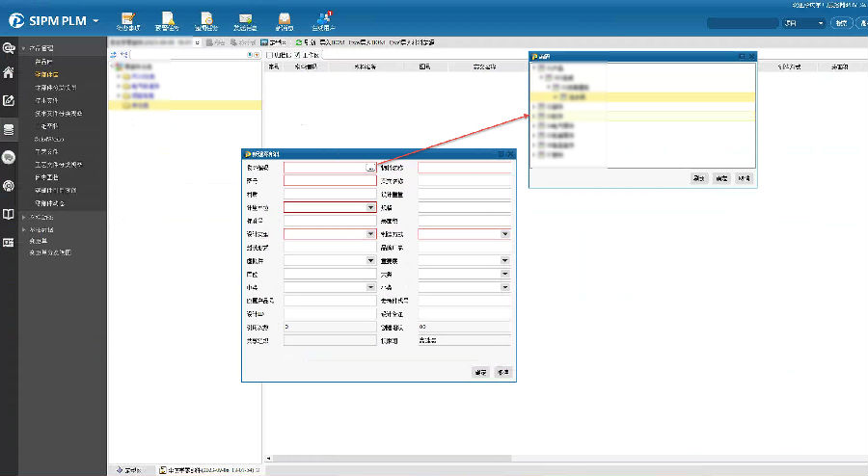This screenshot has height=476, width=868.
Task: Untick the checked checkbox above the table
Action: click(x=298, y=56)
